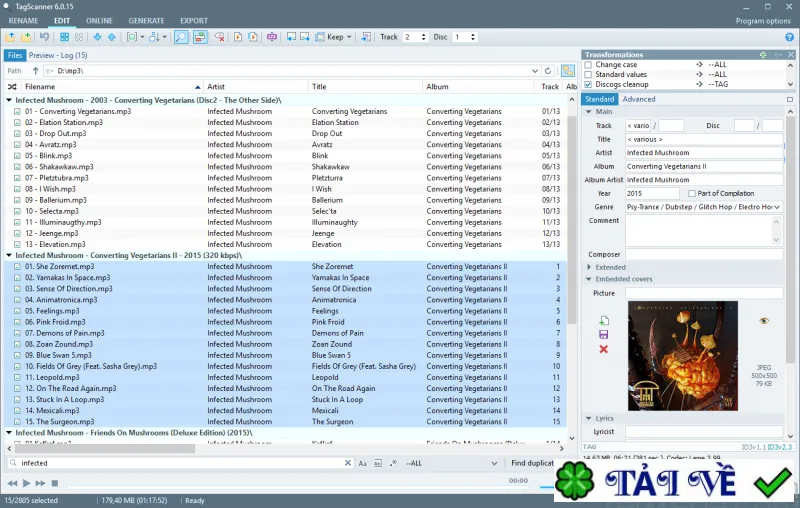This screenshot has width=800, height=508.
Task: Click the red X remove cover icon
Action: (604, 349)
